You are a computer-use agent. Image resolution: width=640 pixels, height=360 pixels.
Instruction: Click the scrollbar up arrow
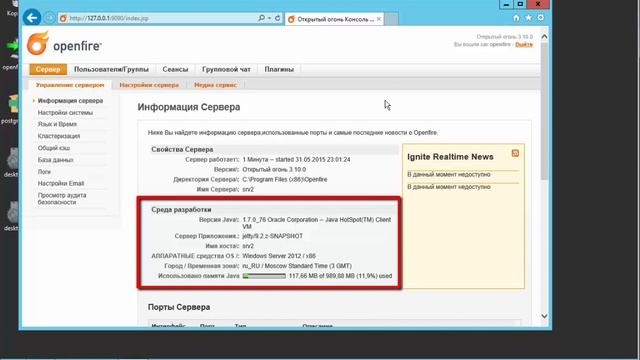click(x=544, y=37)
